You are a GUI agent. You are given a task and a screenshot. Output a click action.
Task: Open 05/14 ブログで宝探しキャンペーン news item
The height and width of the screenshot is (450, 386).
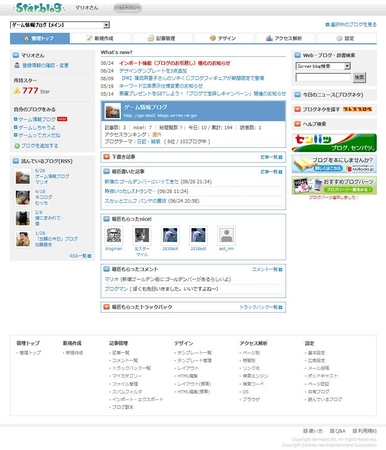tap(203, 94)
